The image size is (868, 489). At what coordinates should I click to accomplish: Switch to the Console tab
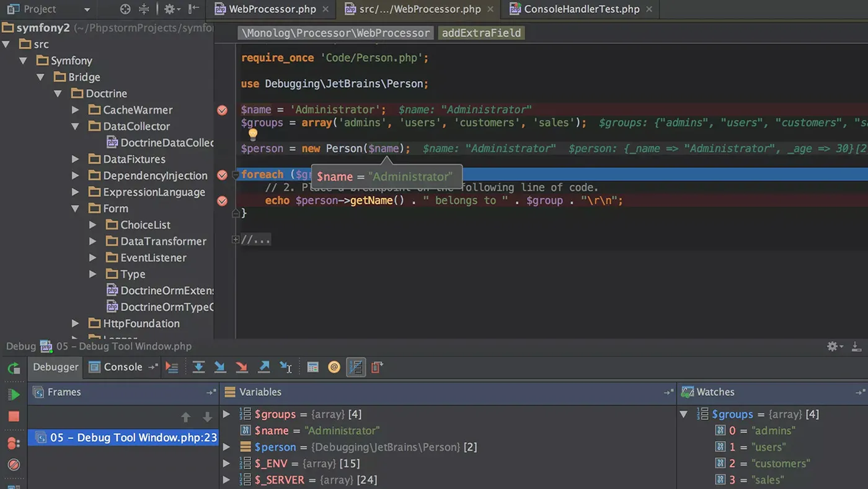pos(122,367)
